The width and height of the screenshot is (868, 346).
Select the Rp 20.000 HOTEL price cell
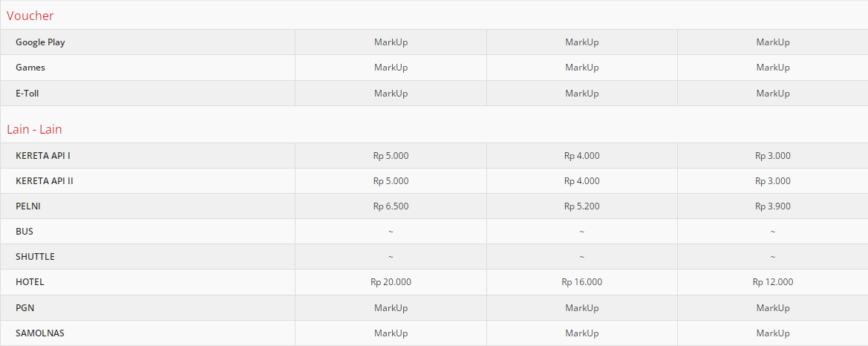click(391, 282)
